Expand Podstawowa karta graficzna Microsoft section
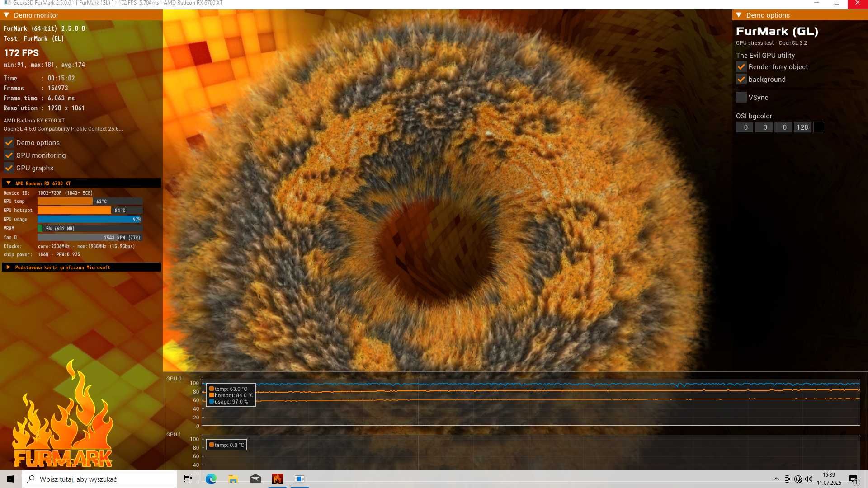 pos(9,267)
